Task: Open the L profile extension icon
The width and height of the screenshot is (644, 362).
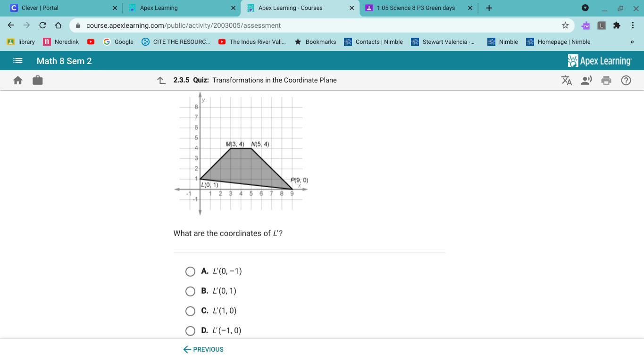Action: 601,25
